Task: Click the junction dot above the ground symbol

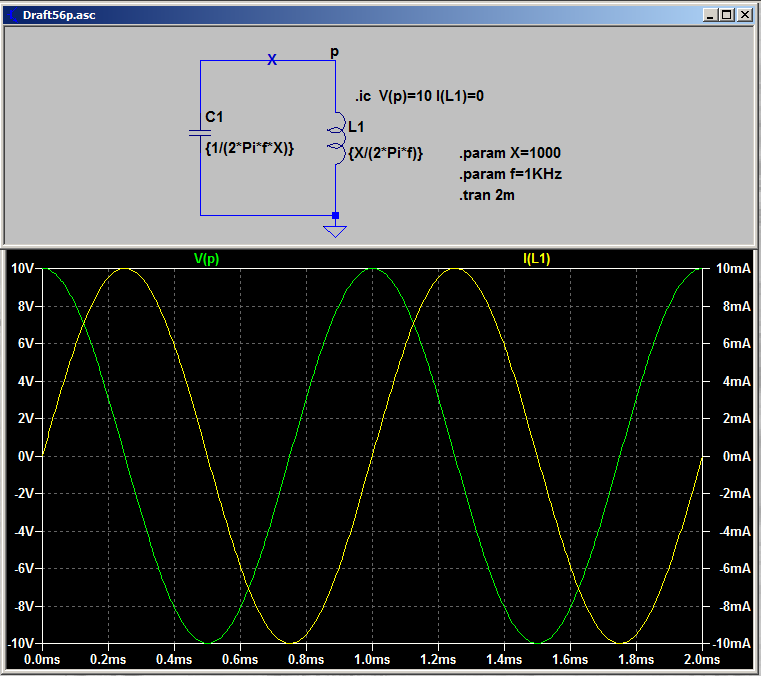Action: click(x=335, y=215)
